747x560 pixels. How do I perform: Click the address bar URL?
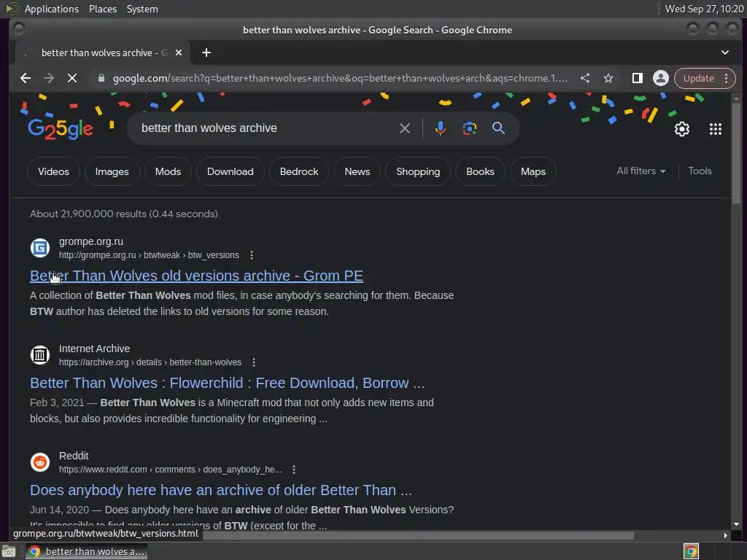340,78
